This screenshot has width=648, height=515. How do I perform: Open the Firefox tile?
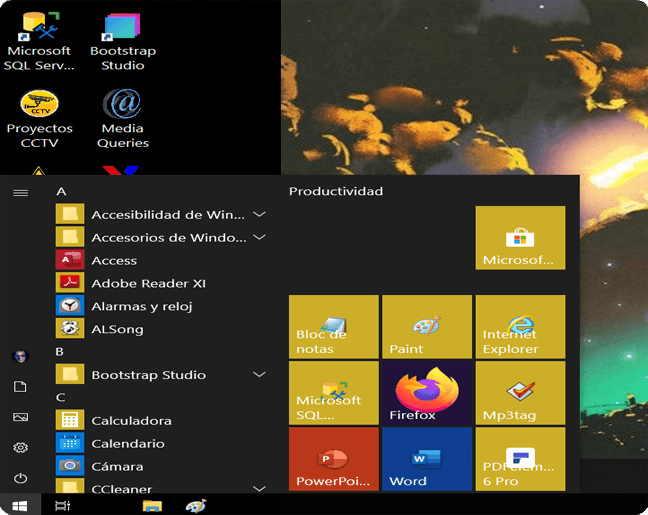(426, 393)
